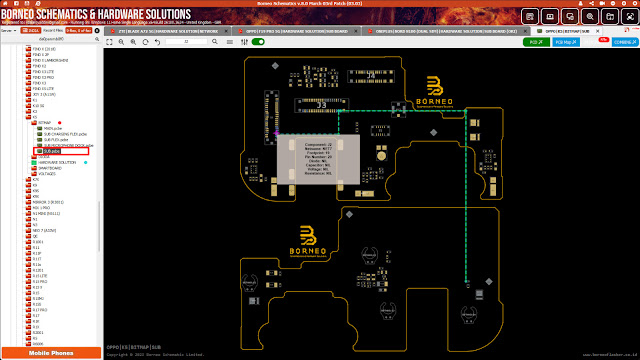The height and width of the screenshot is (360, 640).
Task: Expand the N1 MINI folder
Action: pos(46,213)
